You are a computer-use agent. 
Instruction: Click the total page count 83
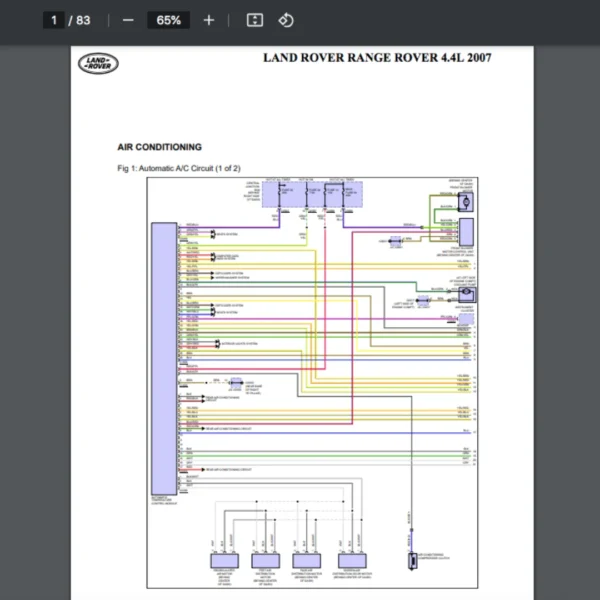(x=82, y=20)
